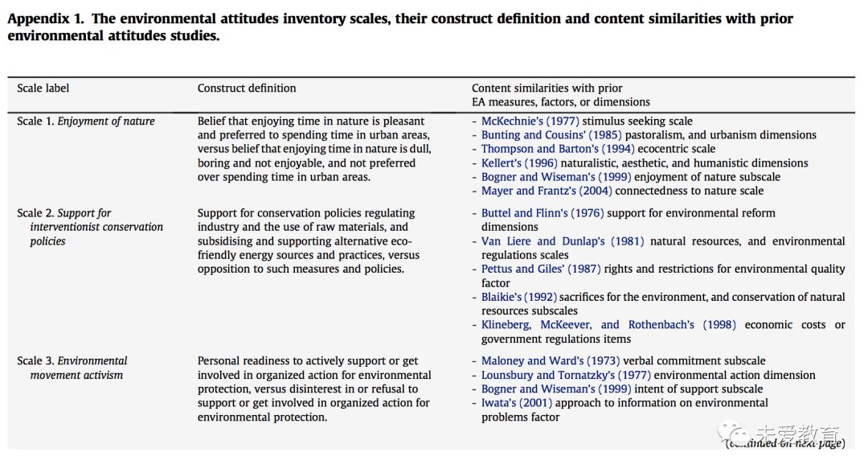
Task: Open Iwata's (2001) citation link
Action: (517, 403)
